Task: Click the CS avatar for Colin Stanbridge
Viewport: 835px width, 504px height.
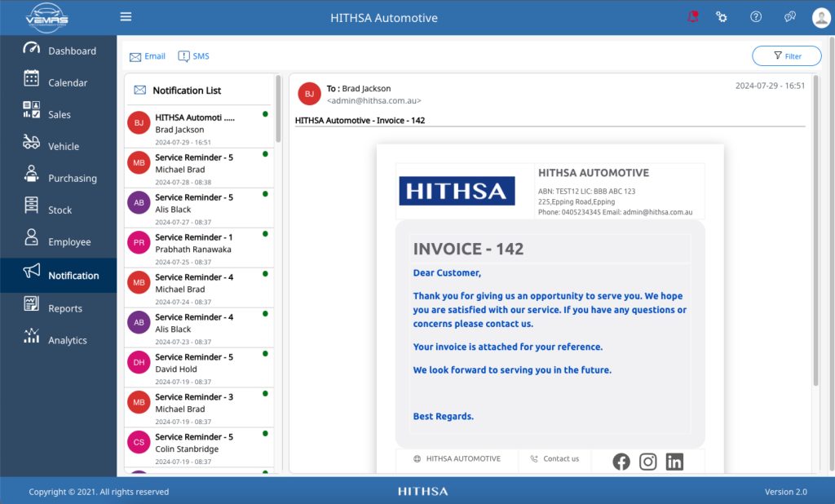Action: coord(139,442)
